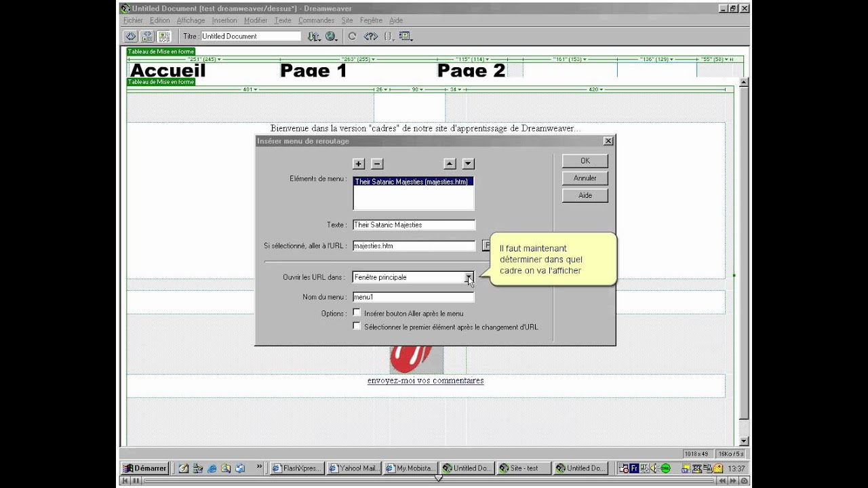Click the Fr language indicator in tray
This screenshot has height=488, width=868.
point(635,468)
